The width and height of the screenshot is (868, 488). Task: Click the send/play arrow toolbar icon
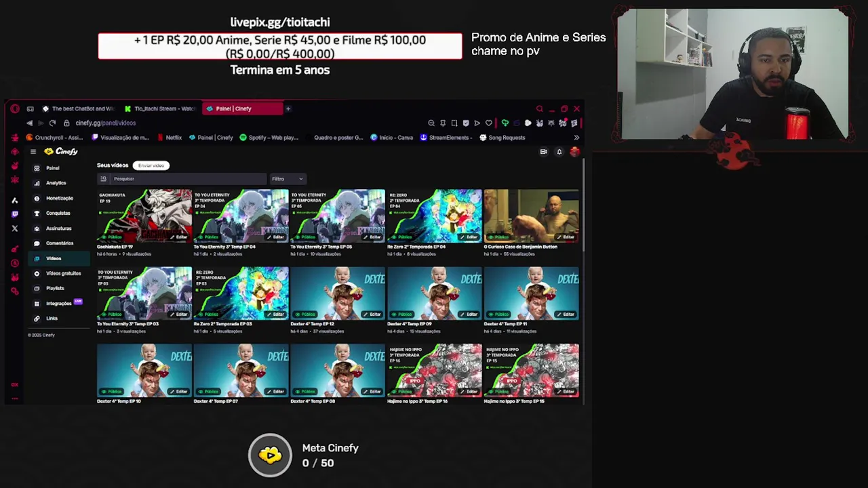coord(477,123)
